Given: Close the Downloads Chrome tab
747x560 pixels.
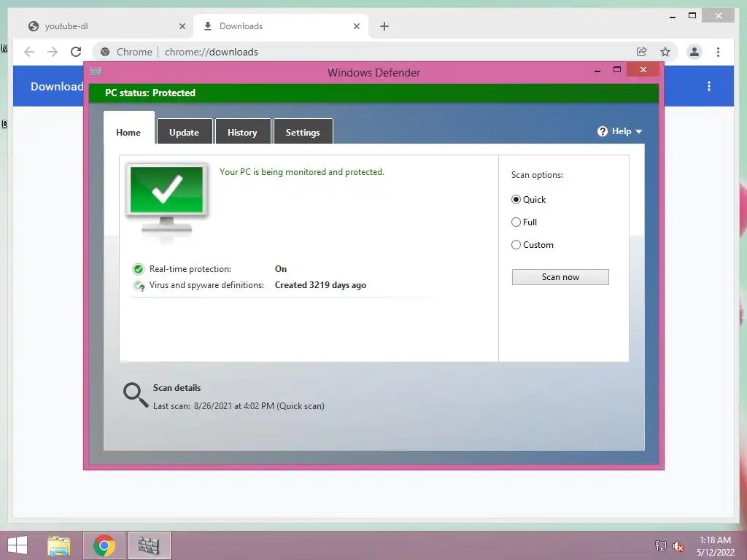Looking at the screenshot, I should [356, 26].
